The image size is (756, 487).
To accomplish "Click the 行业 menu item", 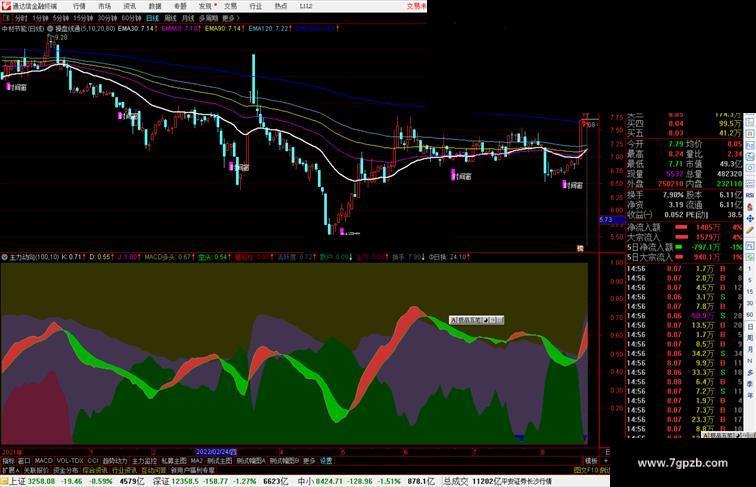I will [x=256, y=6].
